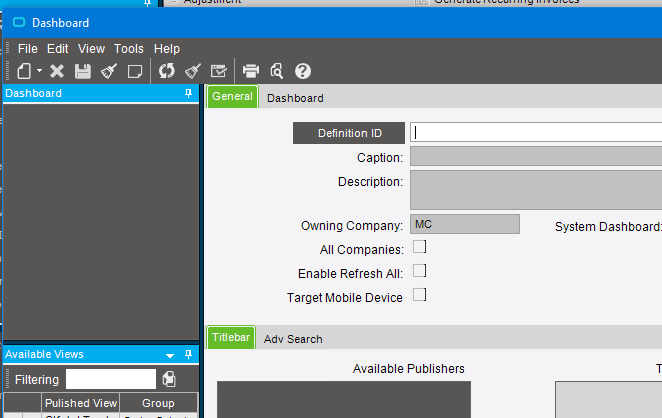Click the Delete X toolbar icon
Screen dimensions: 662x418
(57, 71)
